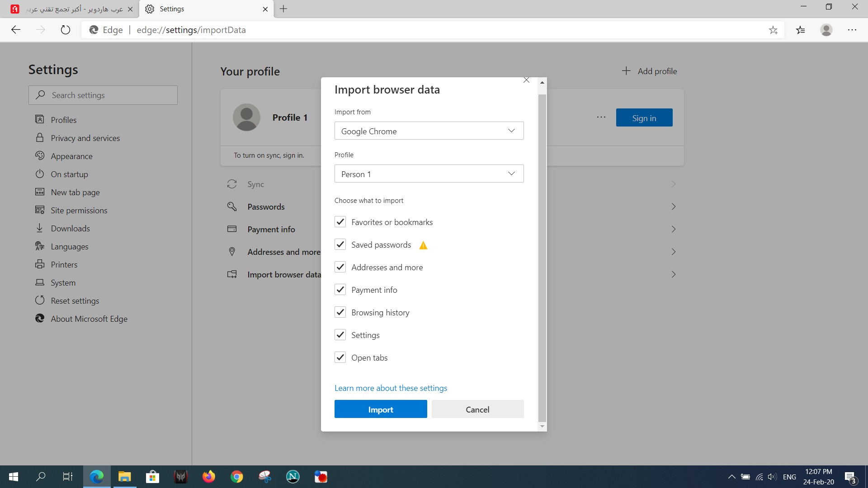Click the browser back arrow
The image size is (868, 488).
16,30
